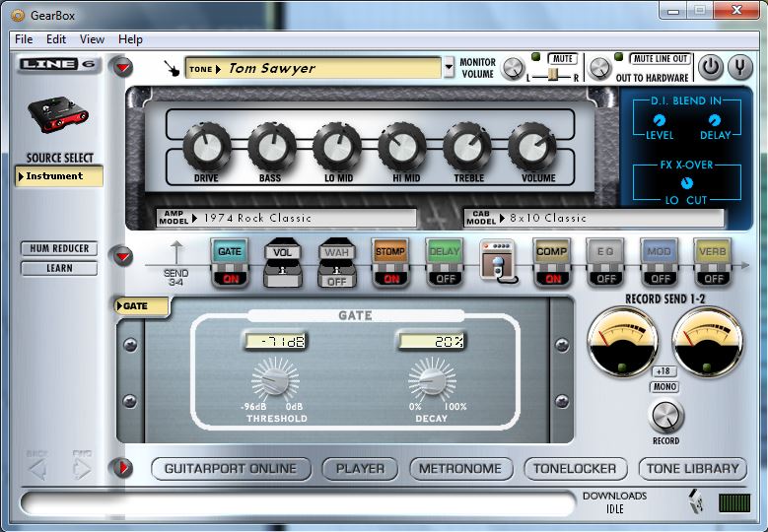
Task: Open the tuner fork icon
Action: pyautogui.click(x=740, y=67)
